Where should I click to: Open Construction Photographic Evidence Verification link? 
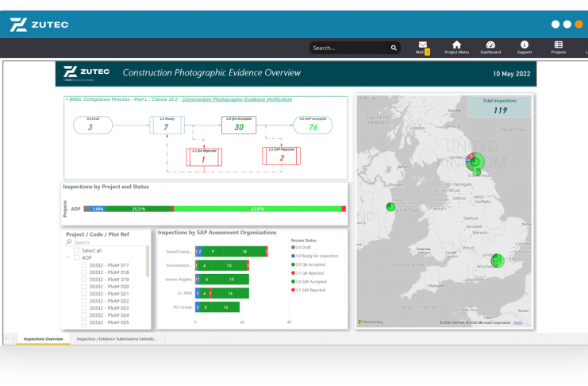coord(236,99)
